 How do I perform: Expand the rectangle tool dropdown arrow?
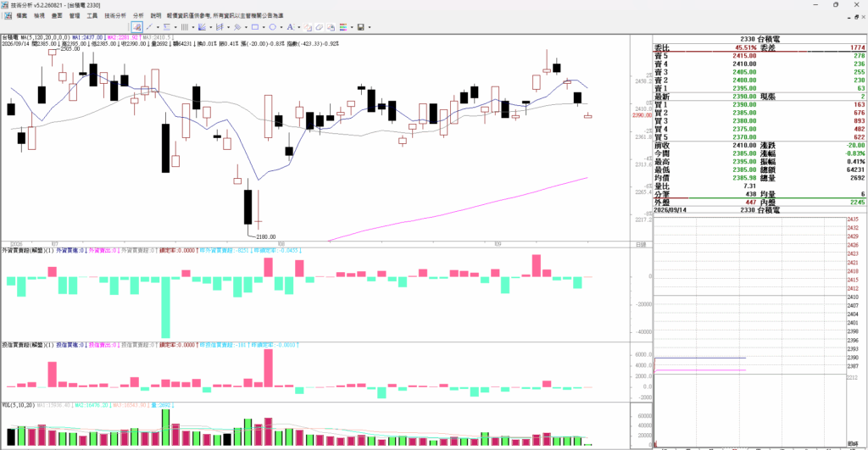tap(264, 27)
